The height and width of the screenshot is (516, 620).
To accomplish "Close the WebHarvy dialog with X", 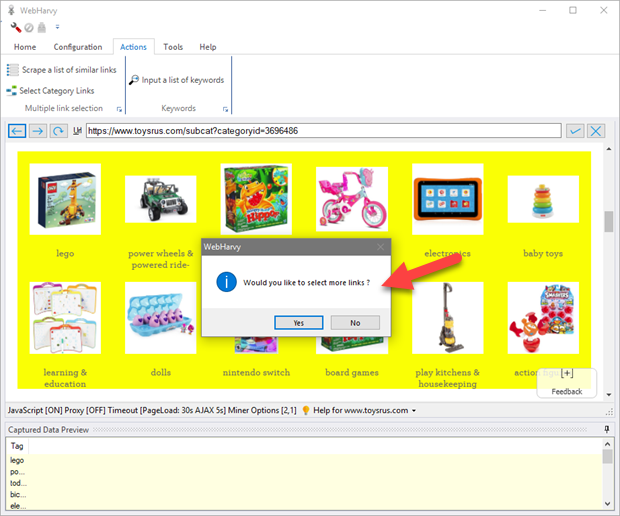I will coord(380,245).
